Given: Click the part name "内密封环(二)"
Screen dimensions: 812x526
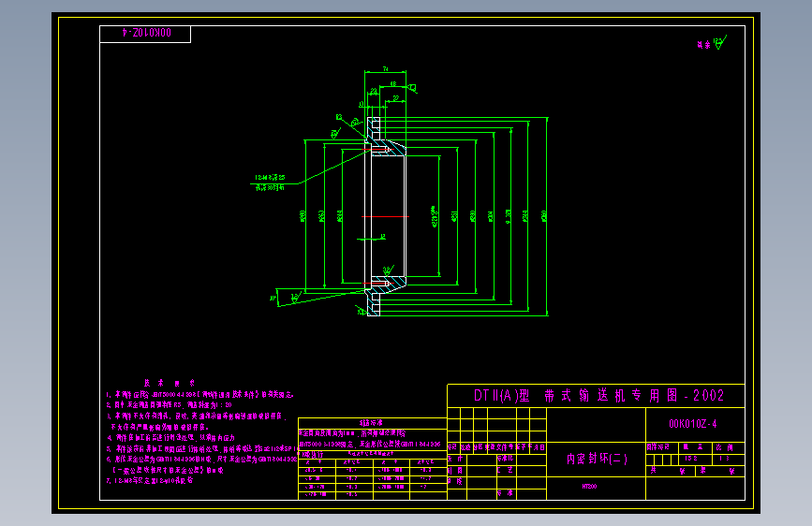Looking at the screenshot, I should coord(597,459).
